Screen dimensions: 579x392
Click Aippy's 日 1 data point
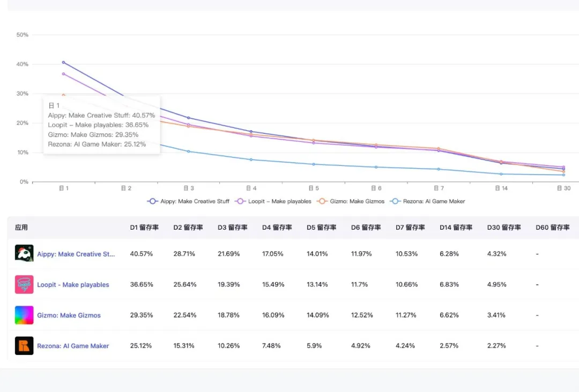(63, 62)
